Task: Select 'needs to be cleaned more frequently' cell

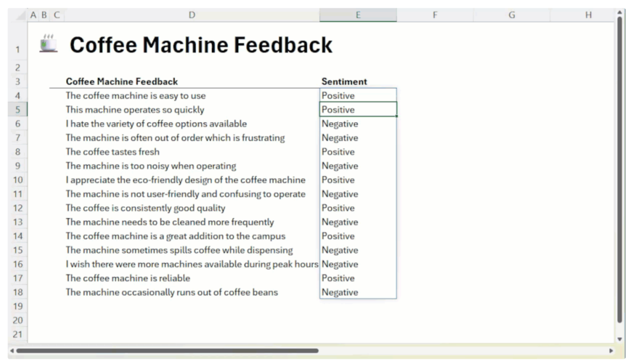Action: click(x=192, y=222)
